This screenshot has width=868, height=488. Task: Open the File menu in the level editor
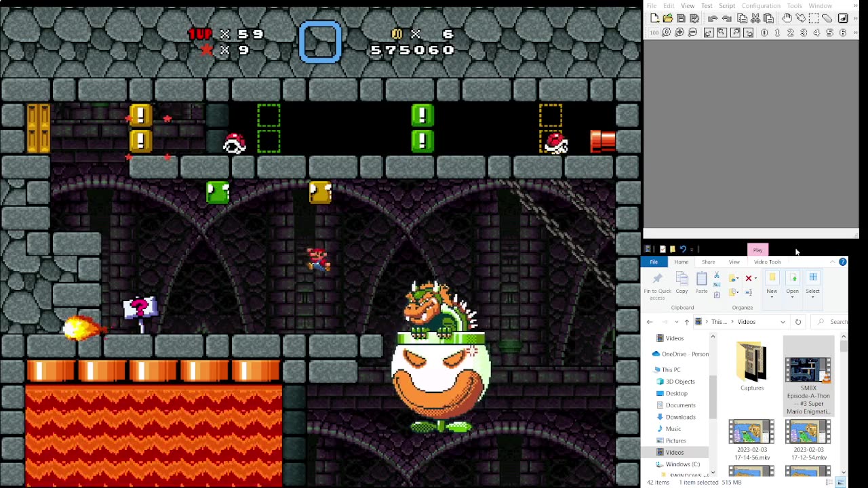point(652,6)
